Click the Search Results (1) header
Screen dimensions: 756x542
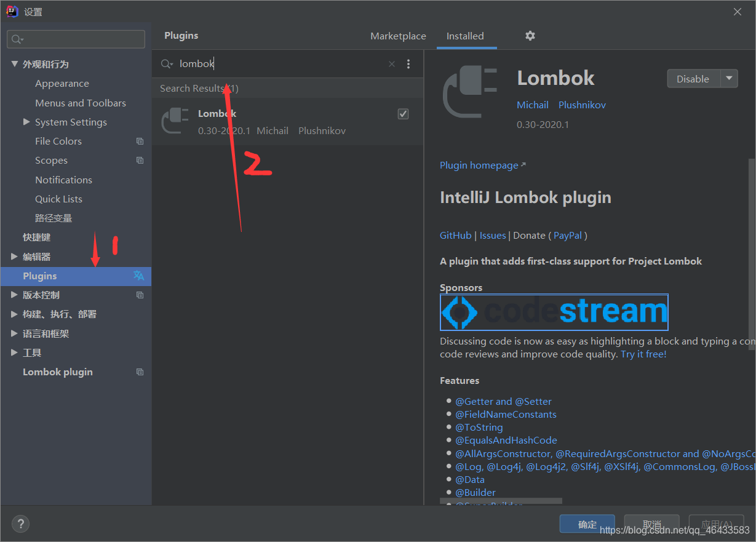199,89
